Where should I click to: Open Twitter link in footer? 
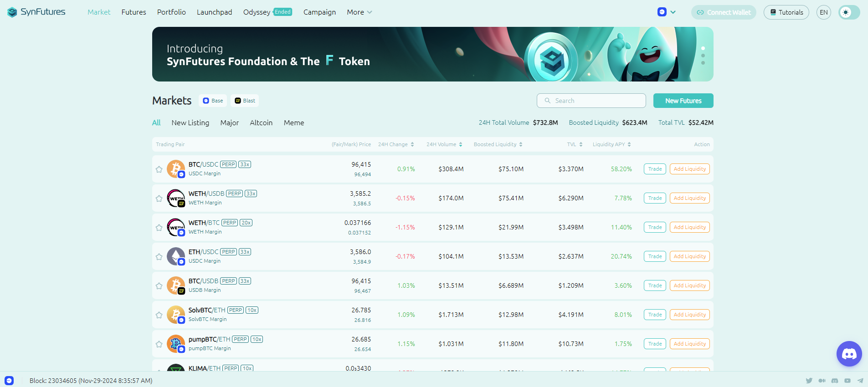(809, 381)
